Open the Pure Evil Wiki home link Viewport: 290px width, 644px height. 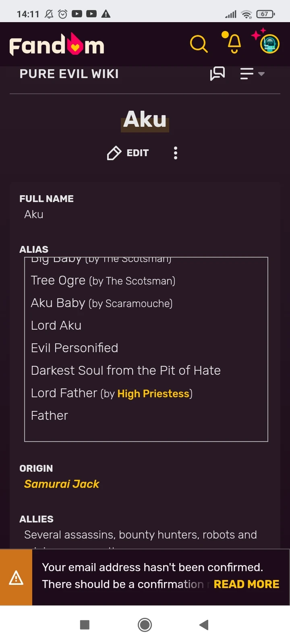pos(69,74)
